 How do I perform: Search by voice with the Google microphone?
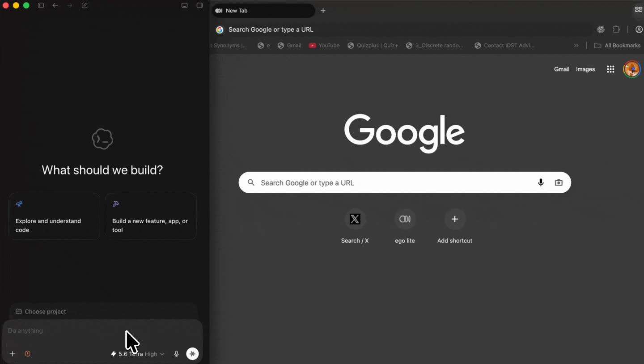pyautogui.click(x=541, y=182)
